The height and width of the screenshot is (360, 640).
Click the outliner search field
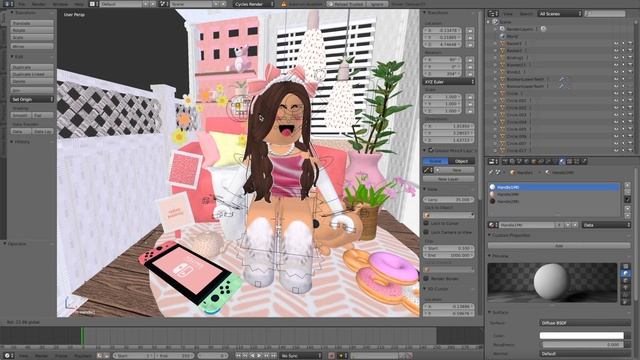[605, 13]
